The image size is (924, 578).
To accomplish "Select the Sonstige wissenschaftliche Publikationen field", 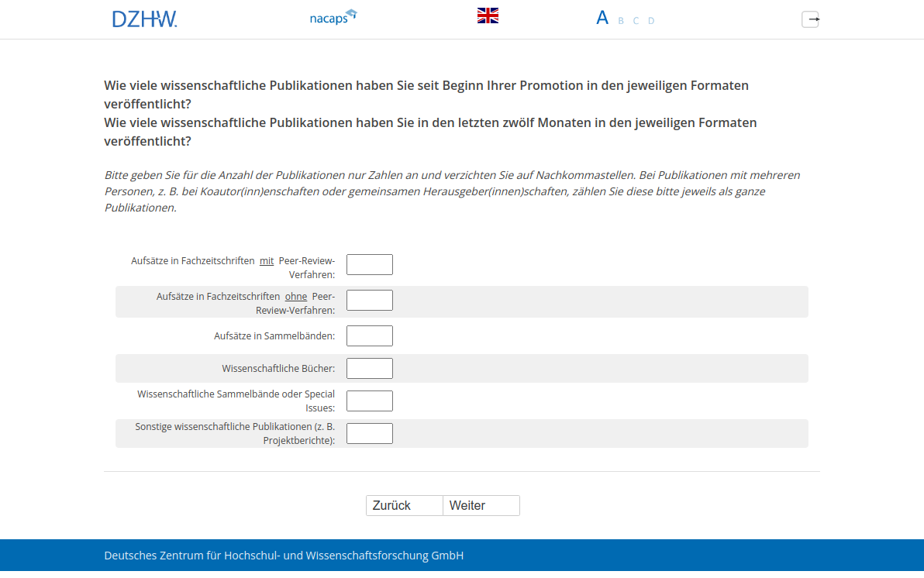I will pos(370,433).
